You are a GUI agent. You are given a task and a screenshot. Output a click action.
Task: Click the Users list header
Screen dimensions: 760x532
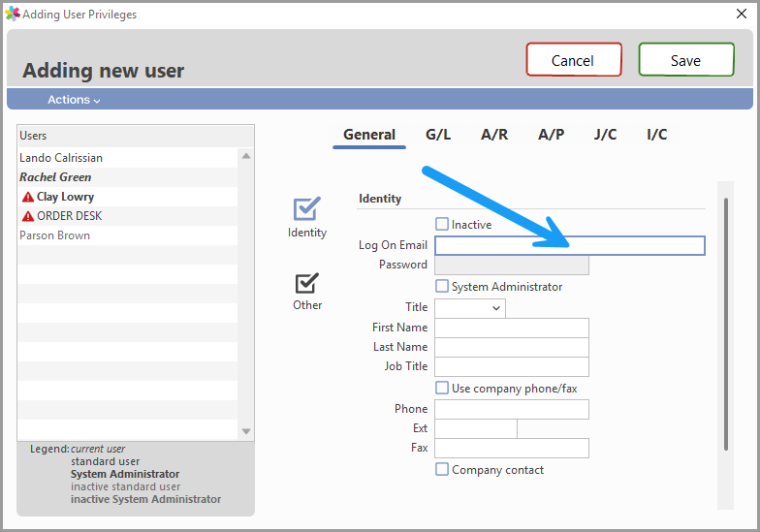point(136,136)
